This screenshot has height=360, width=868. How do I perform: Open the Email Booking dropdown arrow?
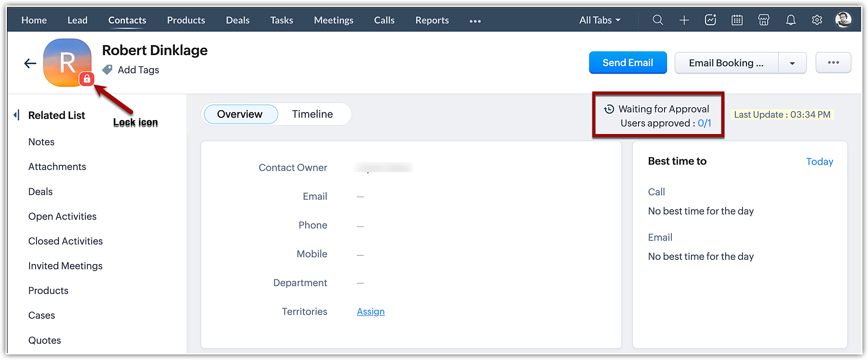[x=792, y=63]
